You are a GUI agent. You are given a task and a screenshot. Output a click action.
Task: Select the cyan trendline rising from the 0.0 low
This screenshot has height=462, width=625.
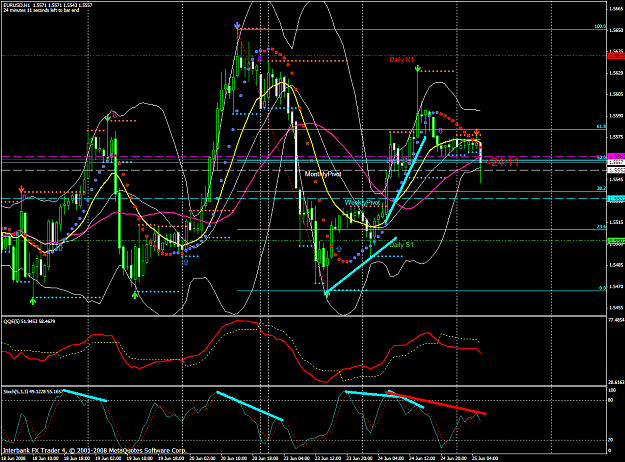(x=361, y=266)
